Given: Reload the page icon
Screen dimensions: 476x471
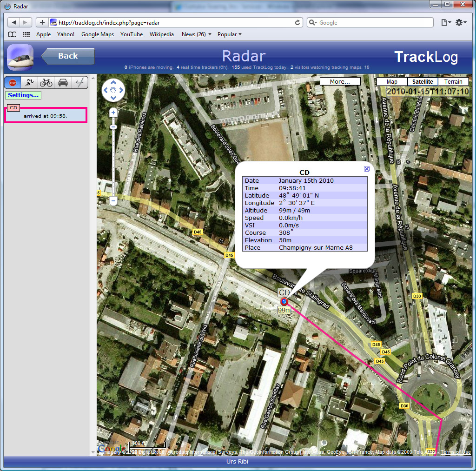Looking at the screenshot, I should click(297, 22).
